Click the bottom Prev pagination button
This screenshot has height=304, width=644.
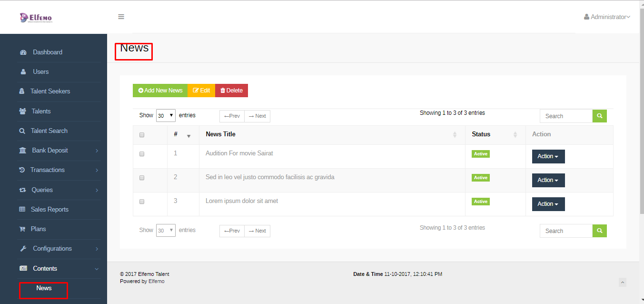pos(232,231)
